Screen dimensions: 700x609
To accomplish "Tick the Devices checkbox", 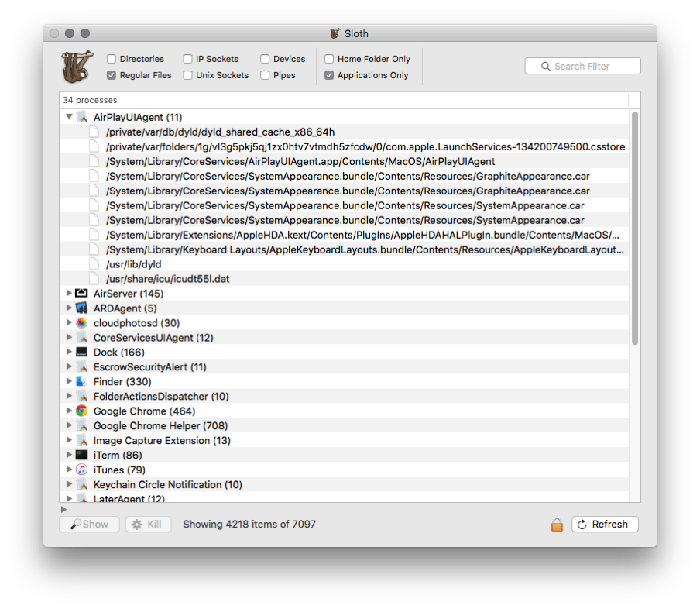I will (x=265, y=59).
